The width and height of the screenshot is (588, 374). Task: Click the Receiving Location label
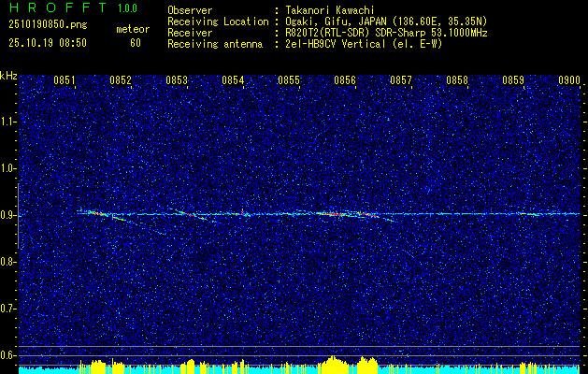point(218,22)
